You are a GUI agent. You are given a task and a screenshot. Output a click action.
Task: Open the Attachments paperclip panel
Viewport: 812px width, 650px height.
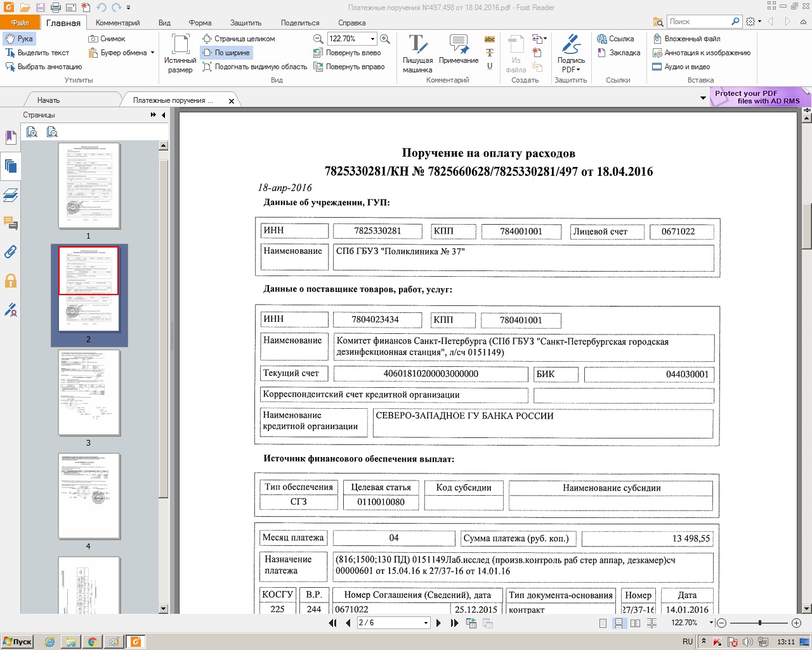click(10, 252)
